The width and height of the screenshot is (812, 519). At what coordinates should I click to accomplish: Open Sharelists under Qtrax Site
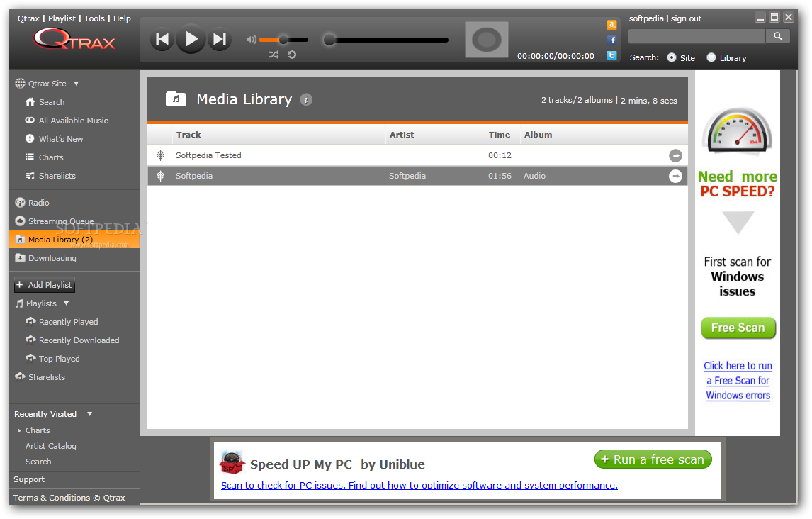pyautogui.click(x=57, y=176)
